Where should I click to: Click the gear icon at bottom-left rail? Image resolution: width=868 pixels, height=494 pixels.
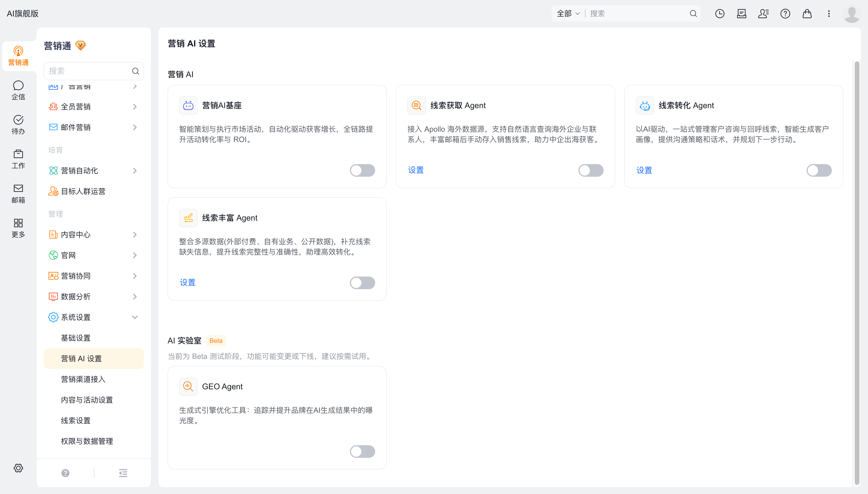18,468
